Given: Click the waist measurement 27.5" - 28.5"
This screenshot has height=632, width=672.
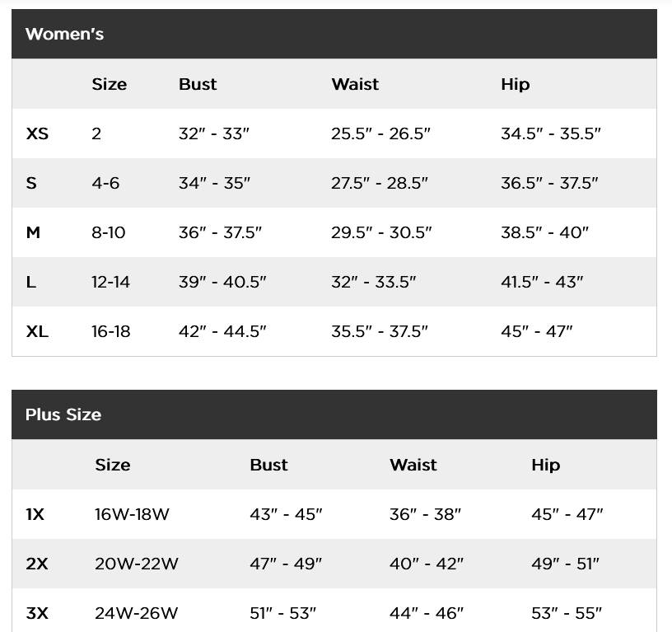Looking at the screenshot, I should (x=380, y=183).
